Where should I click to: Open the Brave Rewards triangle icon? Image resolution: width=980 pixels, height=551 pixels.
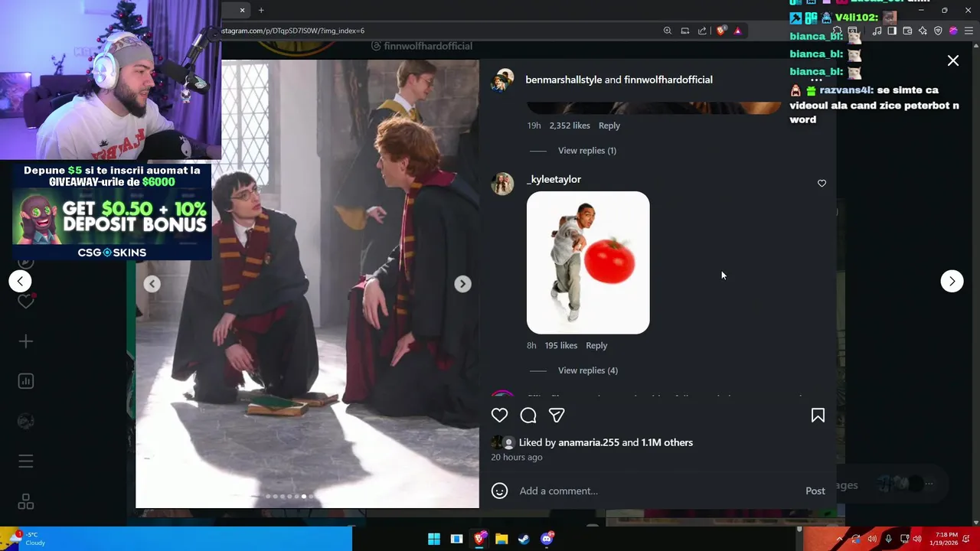click(x=737, y=31)
